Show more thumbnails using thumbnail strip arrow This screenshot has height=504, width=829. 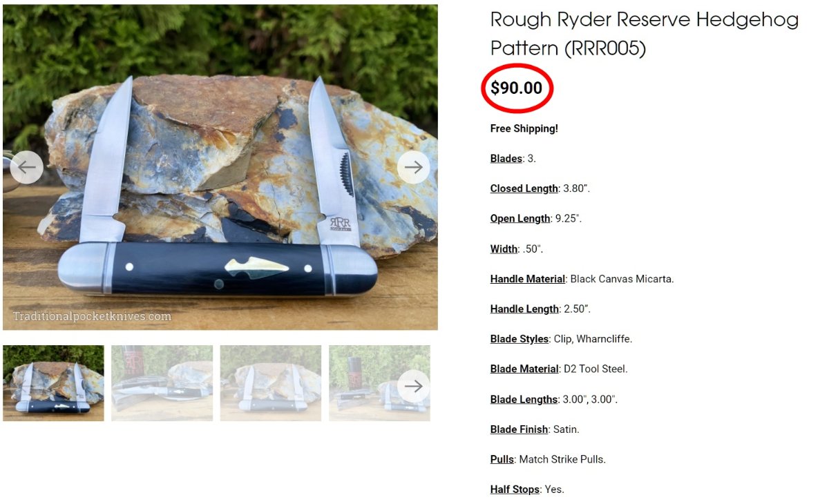(414, 386)
